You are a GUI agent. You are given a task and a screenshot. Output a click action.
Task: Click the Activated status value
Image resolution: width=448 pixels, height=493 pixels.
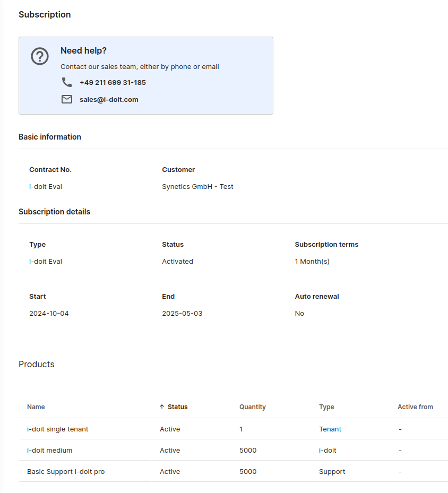click(x=177, y=262)
